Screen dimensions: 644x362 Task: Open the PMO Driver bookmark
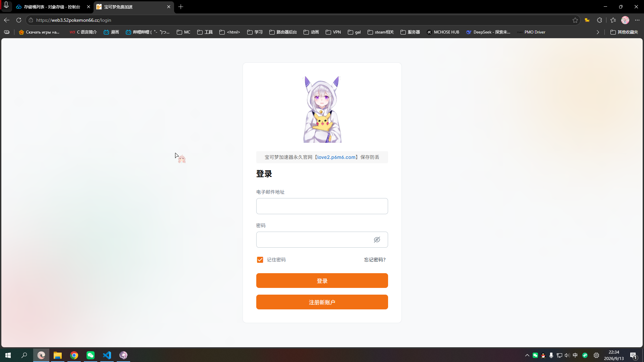(531, 32)
